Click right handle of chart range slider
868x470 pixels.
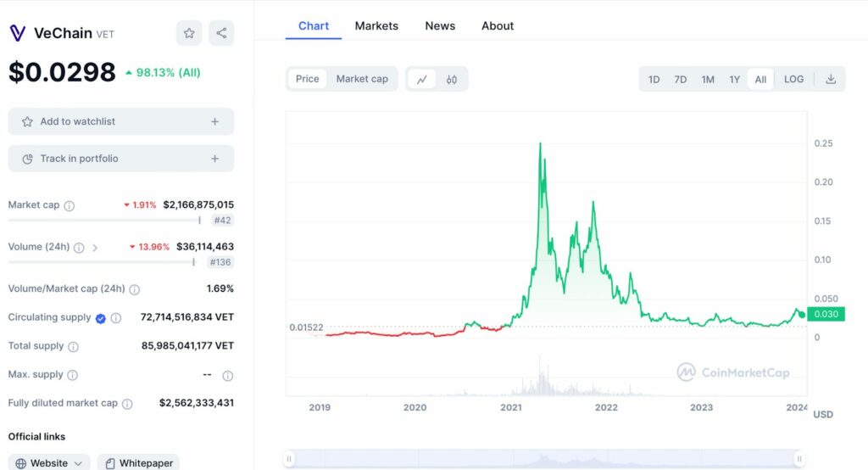[798, 459]
